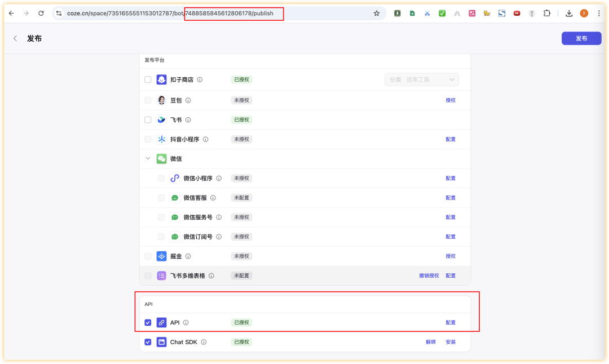Click info icon next to 飞书多维表格
609x364 pixels.
click(211, 276)
